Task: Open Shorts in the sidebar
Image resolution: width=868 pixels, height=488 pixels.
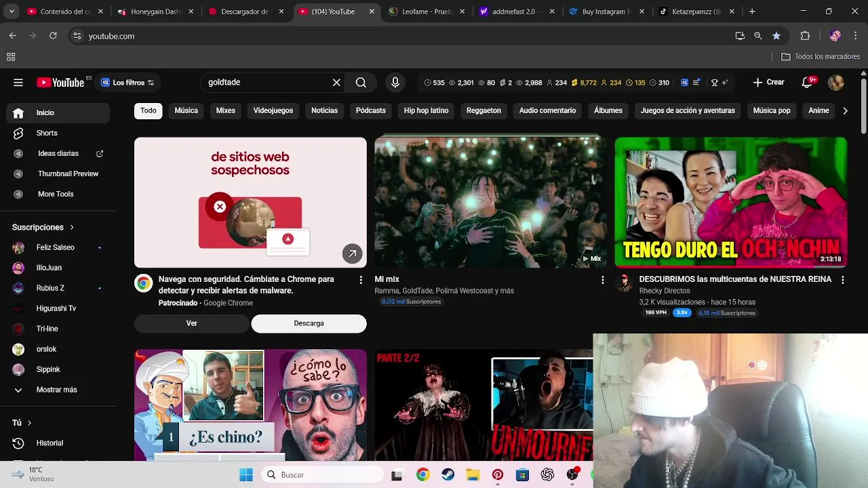Action: 58,133
